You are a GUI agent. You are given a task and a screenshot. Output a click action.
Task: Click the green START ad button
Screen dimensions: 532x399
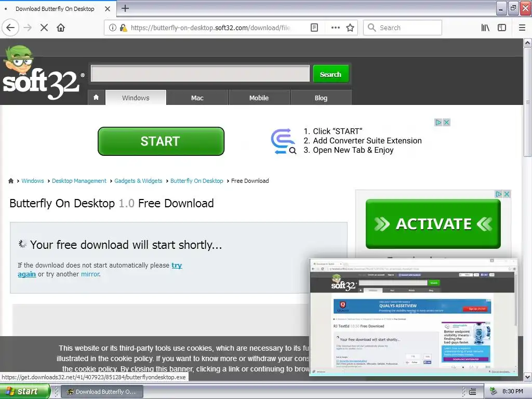[161, 141]
